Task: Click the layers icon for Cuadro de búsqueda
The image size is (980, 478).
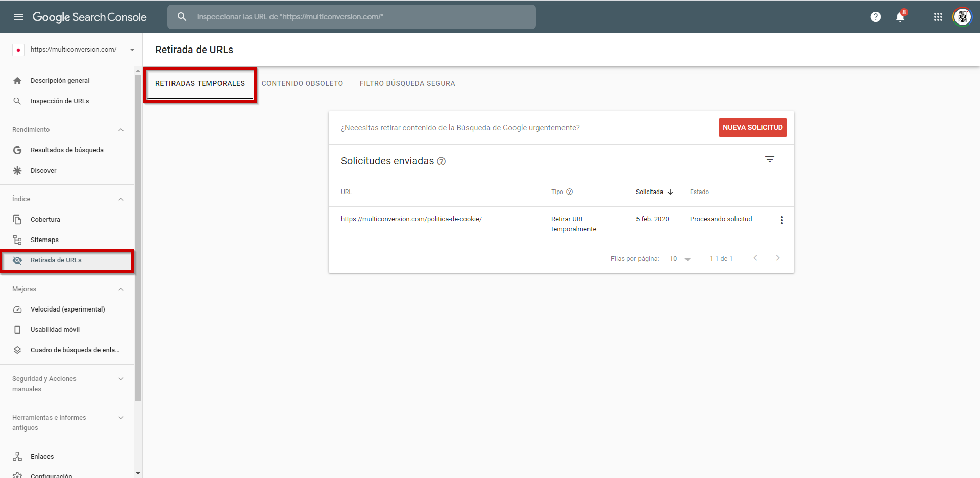Action: tap(17, 350)
